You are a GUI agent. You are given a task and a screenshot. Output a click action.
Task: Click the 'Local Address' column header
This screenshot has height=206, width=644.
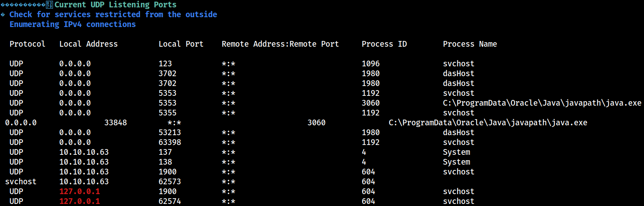click(88, 44)
